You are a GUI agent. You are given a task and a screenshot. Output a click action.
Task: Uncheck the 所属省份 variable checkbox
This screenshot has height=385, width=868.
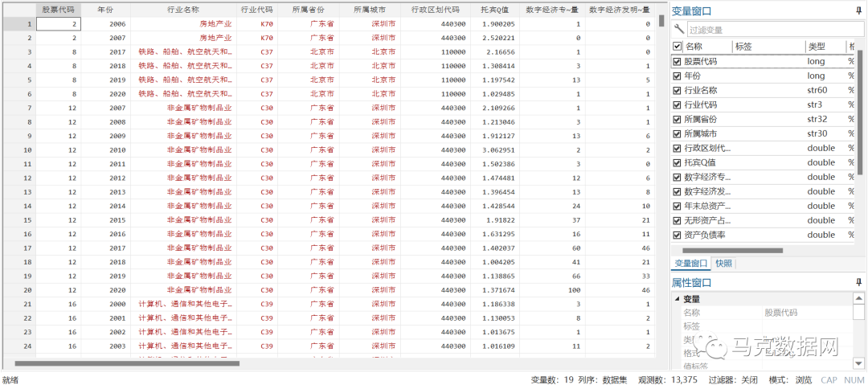677,119
